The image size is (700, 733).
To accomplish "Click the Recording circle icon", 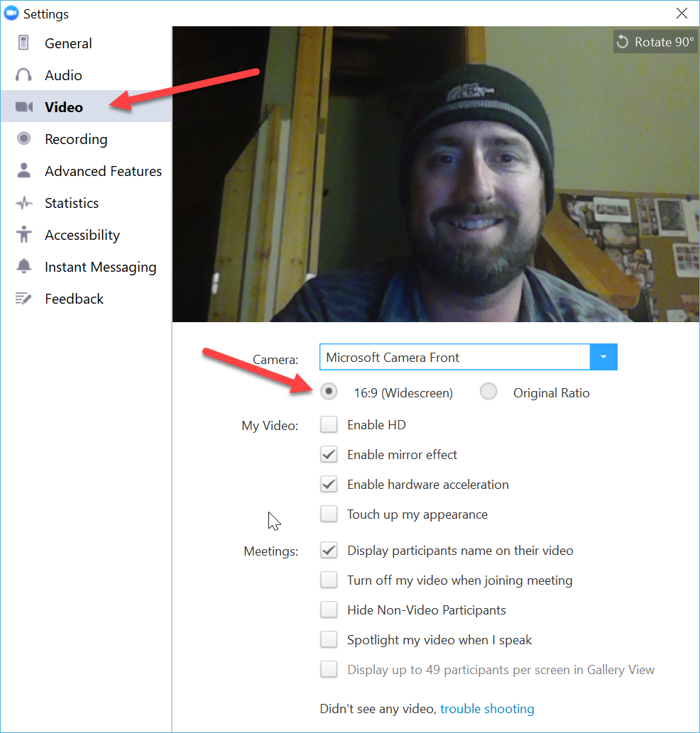I will (24, 139).
